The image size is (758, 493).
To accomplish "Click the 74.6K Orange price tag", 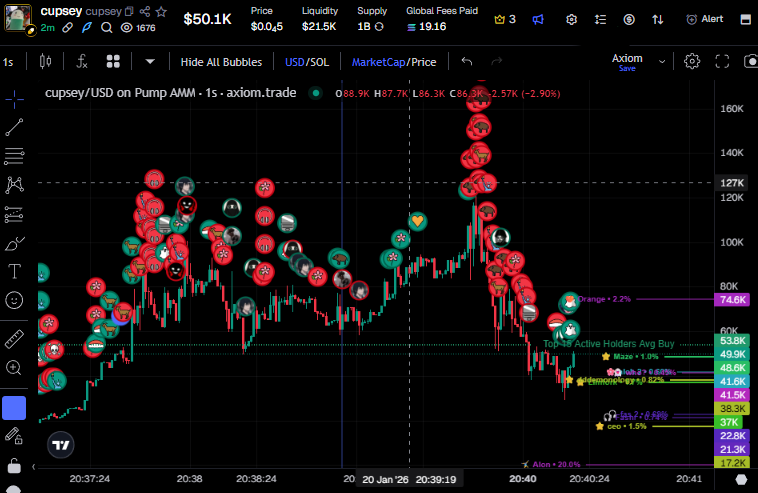I will point(732,300).
